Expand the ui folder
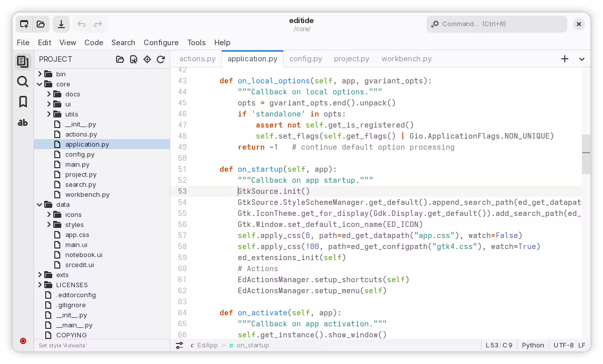Viewport: 603px width, 364px height. pyautogui.click(x=49, y=104)
